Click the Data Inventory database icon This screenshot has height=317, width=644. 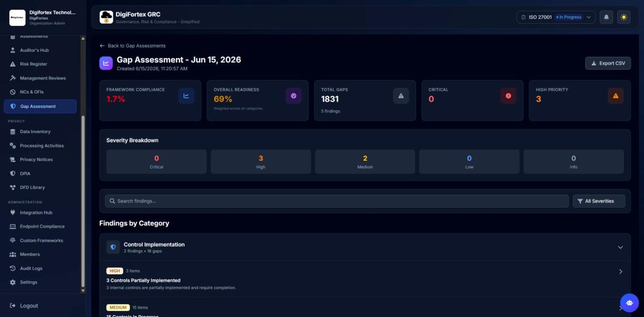13,132
